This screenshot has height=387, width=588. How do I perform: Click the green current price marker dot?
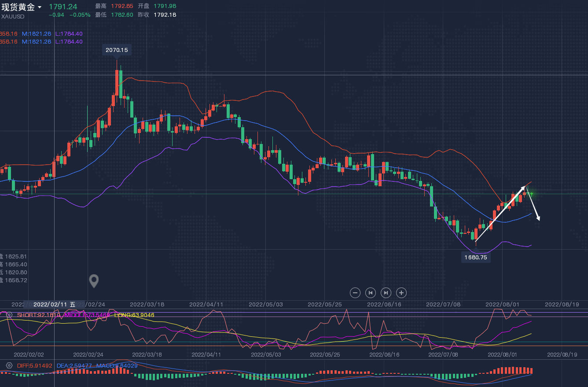(x=531, y=194)
